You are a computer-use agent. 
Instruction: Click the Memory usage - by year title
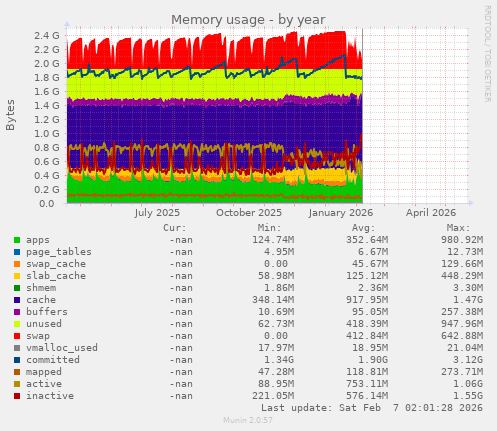point(248,20)
